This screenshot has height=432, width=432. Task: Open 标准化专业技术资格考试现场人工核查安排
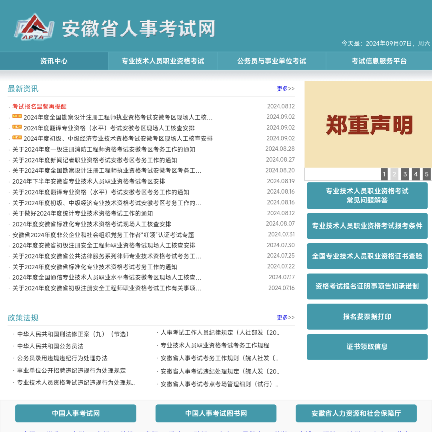[x=92, y=224]
